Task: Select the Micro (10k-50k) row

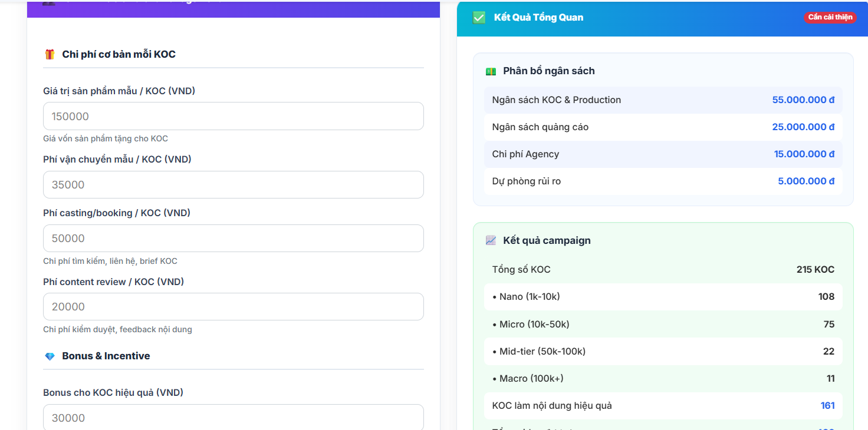Action: 663,325
